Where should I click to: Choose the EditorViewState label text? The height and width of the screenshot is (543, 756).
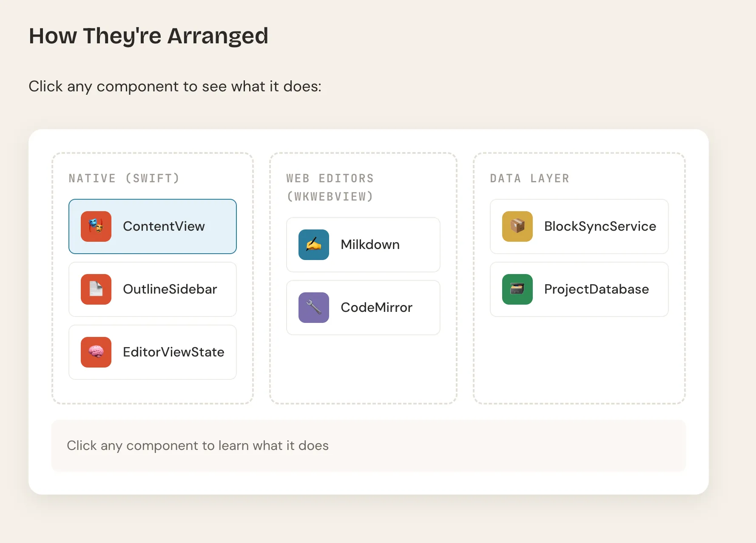point(173,352)
